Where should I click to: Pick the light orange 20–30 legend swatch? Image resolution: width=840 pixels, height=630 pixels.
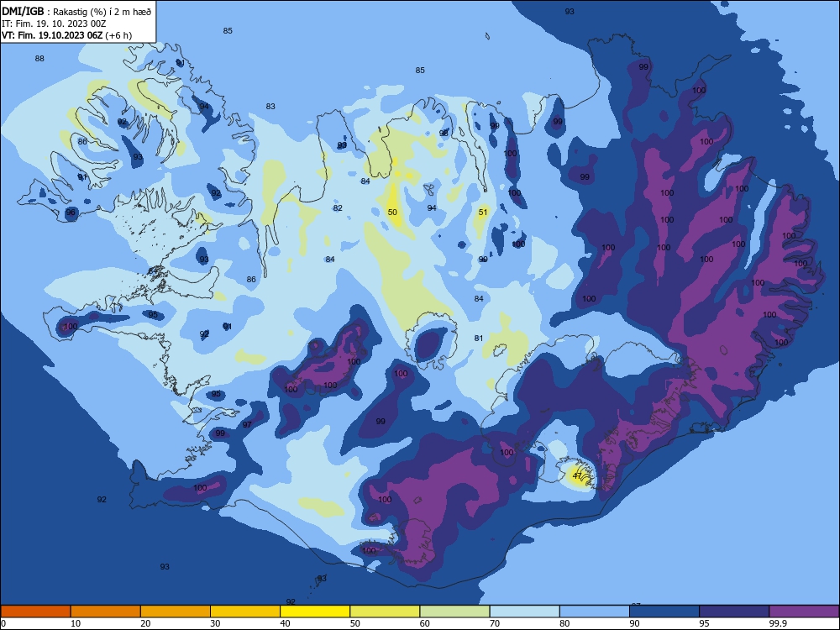pyautogui.click(x=176, y=612)
